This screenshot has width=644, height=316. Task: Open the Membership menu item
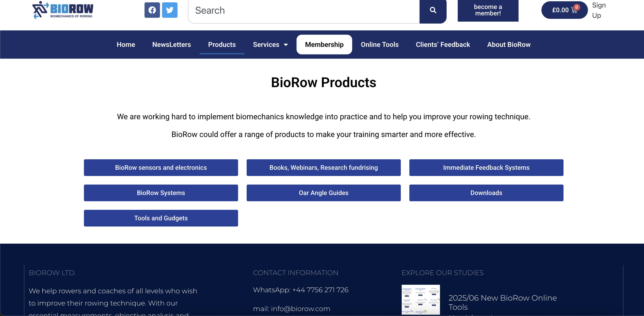pos(324,45)
